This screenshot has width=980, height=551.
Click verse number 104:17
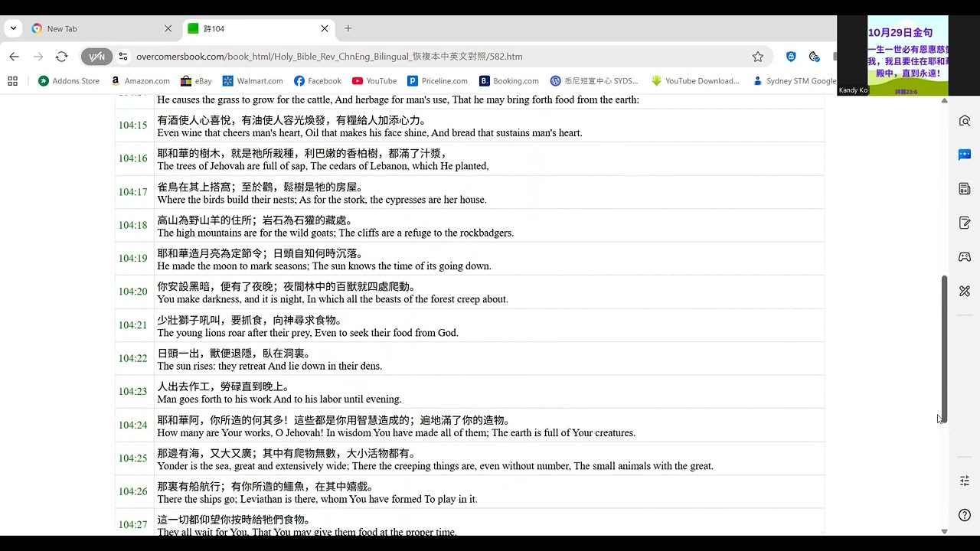click(x=132, y=192)
